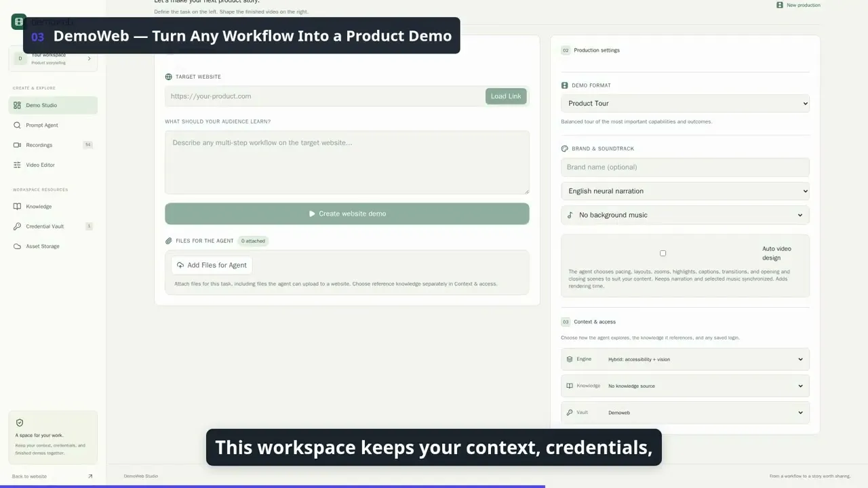Click the Credential Vault key icon
The width and height of the screenshot is (868, 488).
point(18,226)
